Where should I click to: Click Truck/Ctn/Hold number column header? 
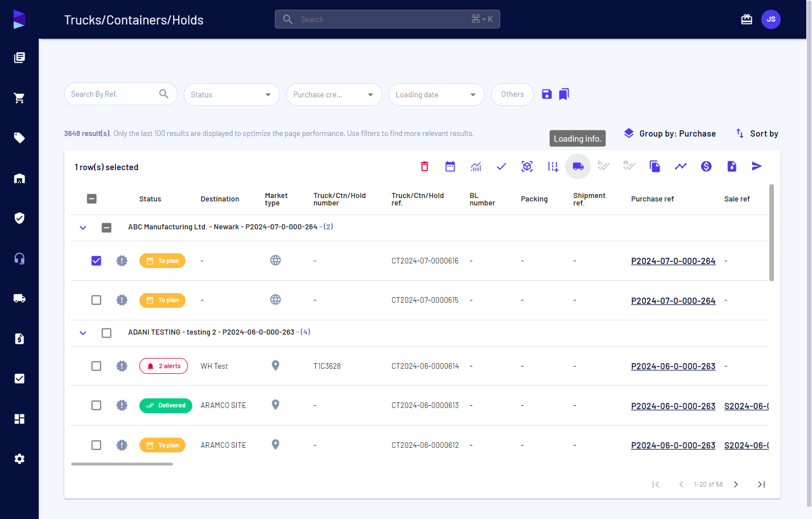click(x=340, y=199)
